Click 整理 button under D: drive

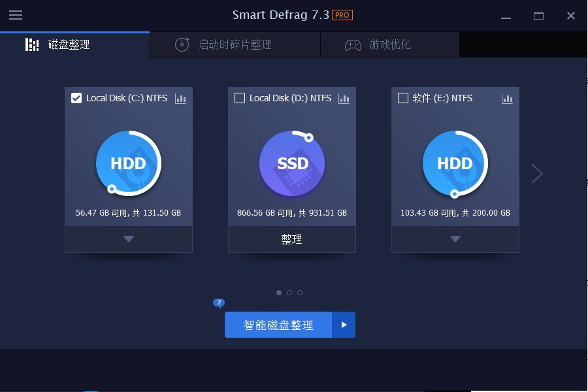point(292,239)
